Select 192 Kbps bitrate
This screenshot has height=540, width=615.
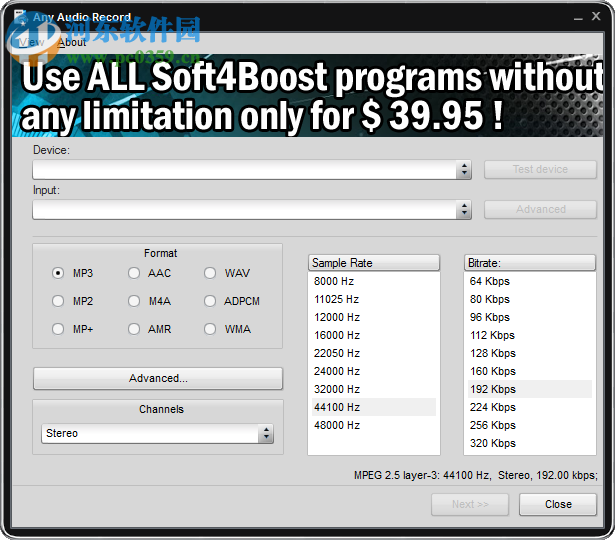point(530,389)
